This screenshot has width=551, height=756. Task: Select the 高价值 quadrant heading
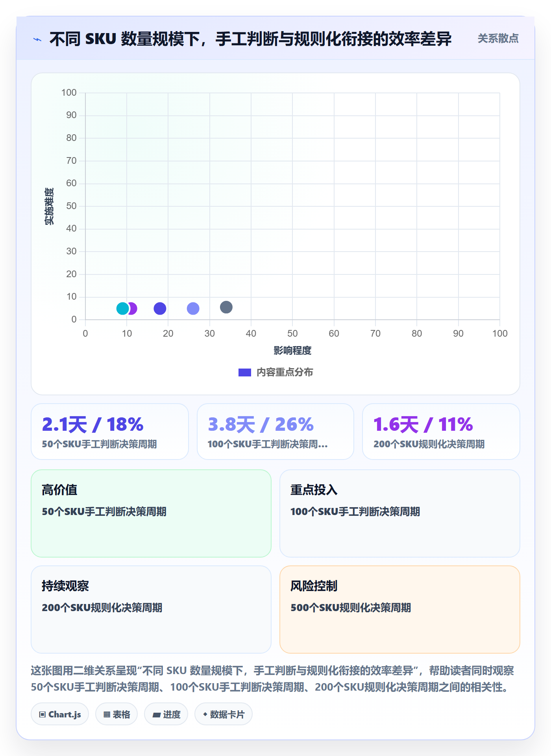(59, 490)
